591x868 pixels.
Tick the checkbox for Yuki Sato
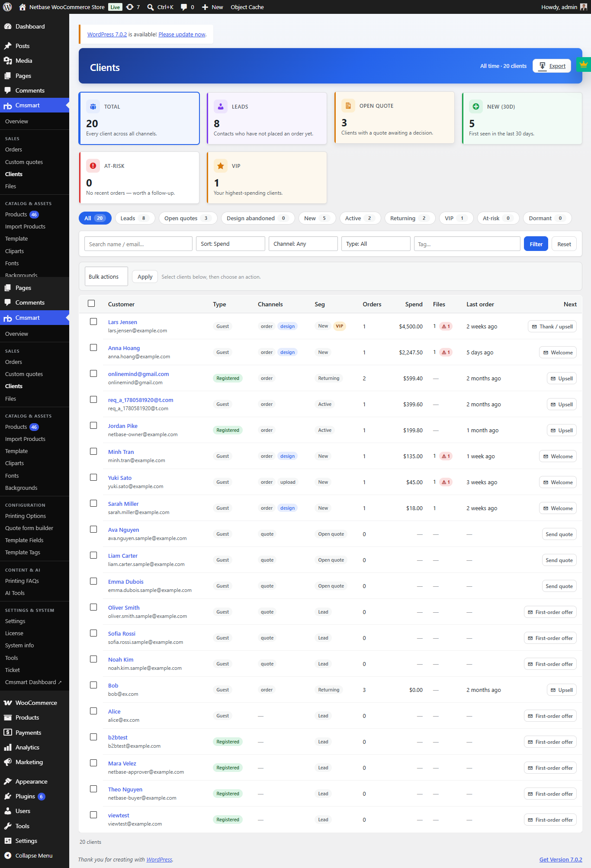click(x=93, y=477)
